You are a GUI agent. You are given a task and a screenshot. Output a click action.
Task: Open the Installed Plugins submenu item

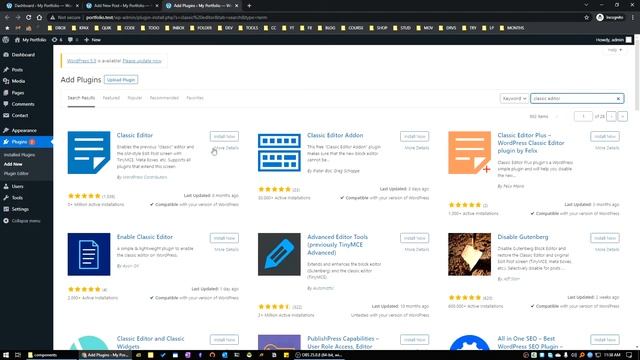[19, 155]
